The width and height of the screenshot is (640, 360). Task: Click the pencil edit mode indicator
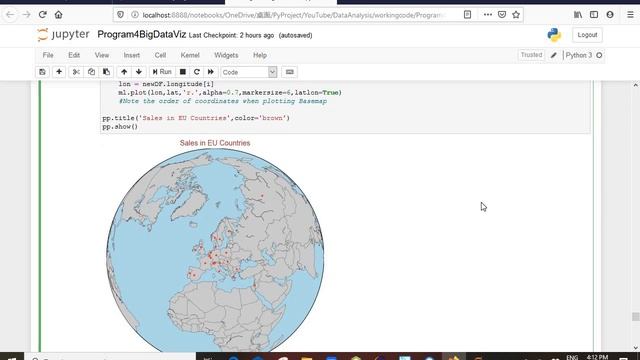point(553,55)
